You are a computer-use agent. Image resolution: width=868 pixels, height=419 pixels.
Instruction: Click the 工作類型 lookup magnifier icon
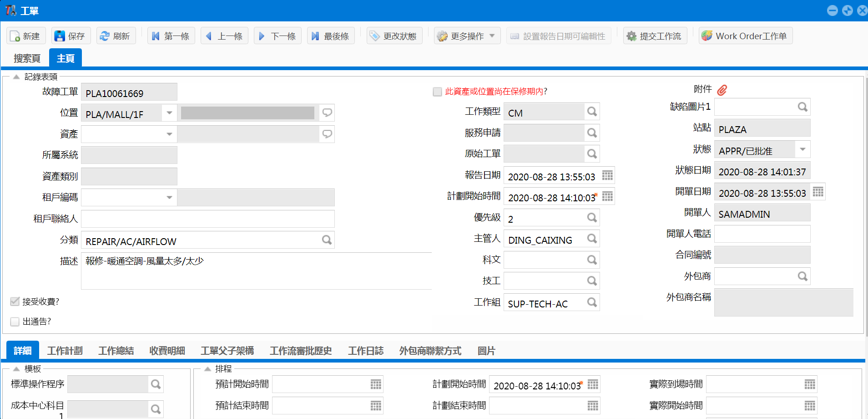click(592, 112)
